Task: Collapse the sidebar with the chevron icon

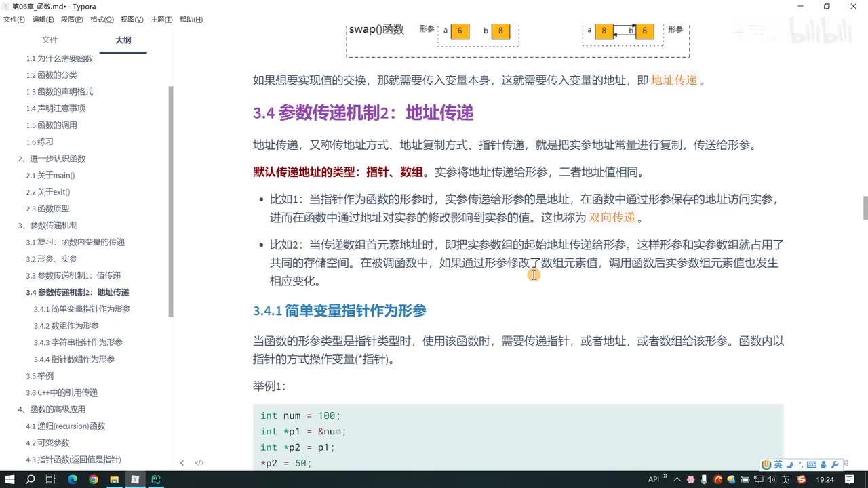Action: tap(182, 463)
